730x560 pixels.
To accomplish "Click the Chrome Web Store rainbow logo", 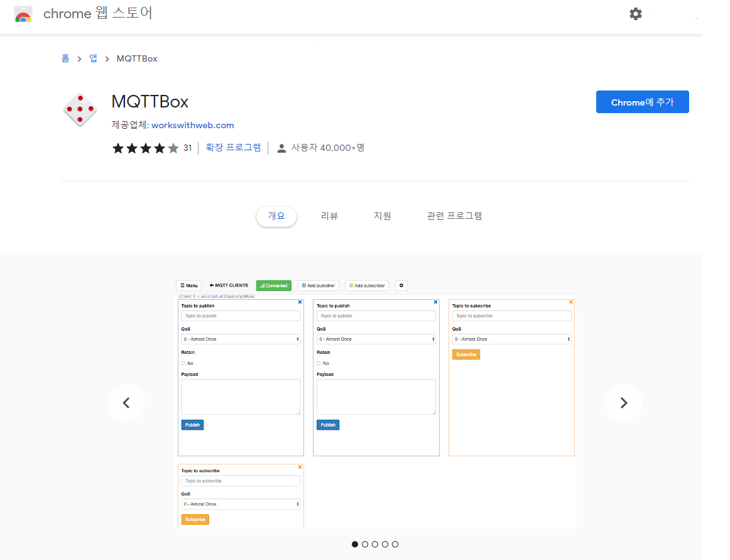I will tap(23, 14).
